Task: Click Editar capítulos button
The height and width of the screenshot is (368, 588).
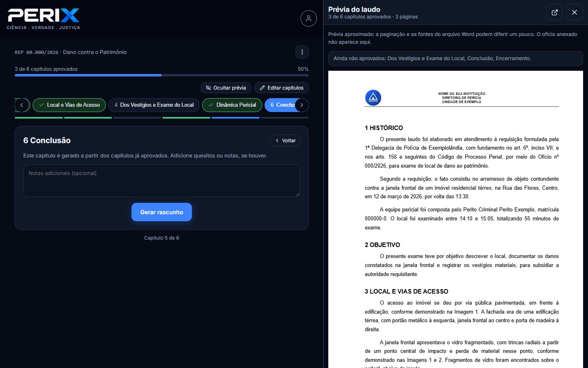Action: point(281,88)
